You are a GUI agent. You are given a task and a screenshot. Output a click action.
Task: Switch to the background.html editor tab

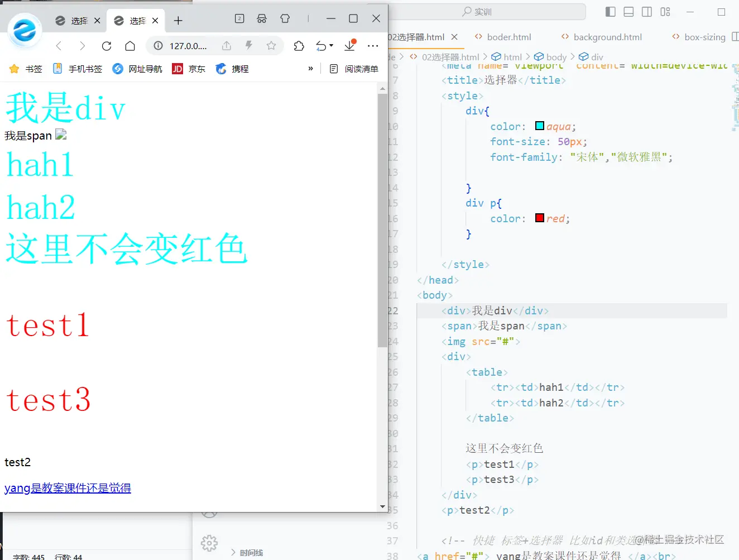[x=602, y=37]
